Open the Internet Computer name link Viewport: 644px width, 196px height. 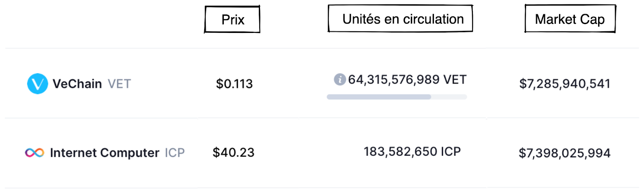tap(105, 153)
